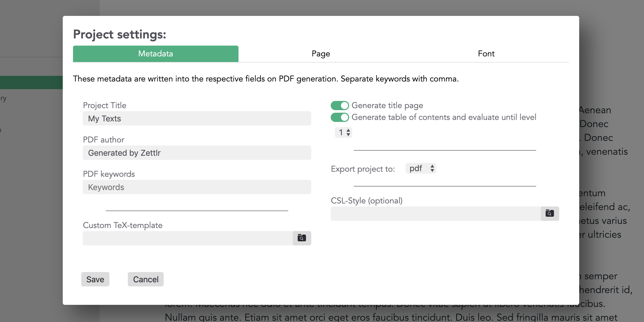Switch to the Metadata tab

coord(156,54)
